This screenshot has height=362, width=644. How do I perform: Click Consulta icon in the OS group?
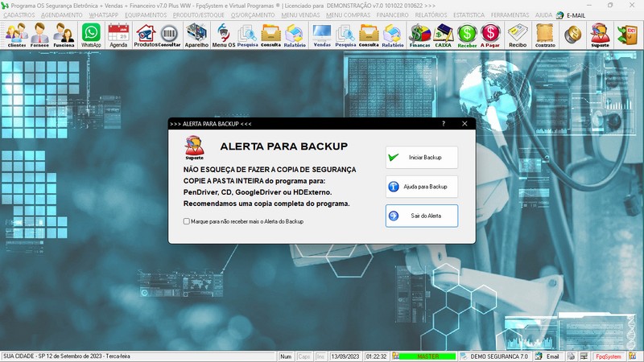coord(270,35)
